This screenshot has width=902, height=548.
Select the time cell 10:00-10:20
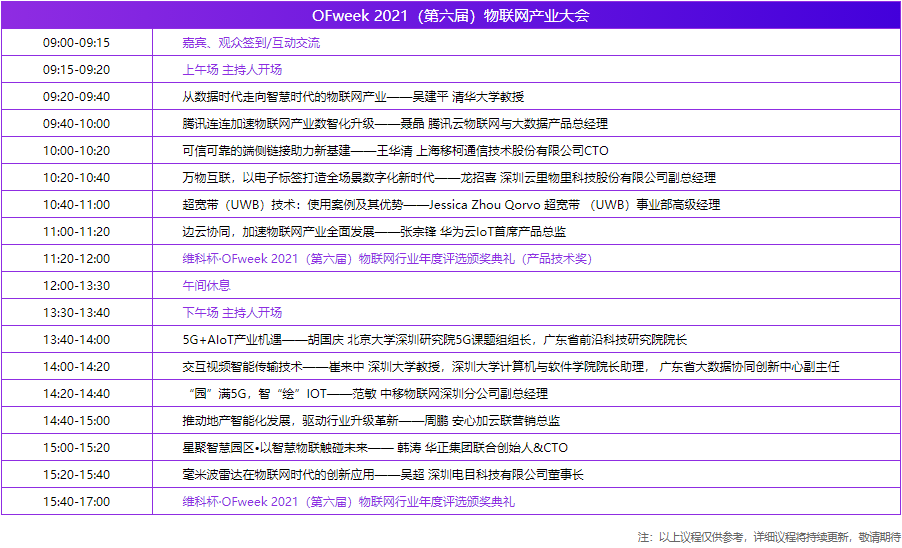coord(77,151)
